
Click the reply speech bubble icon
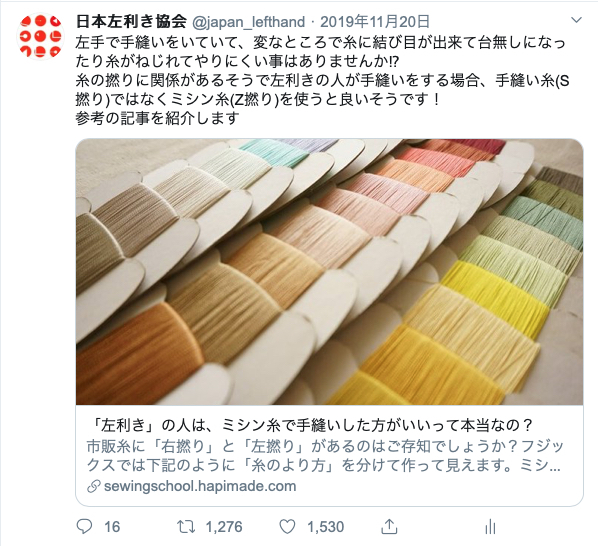pyautogui.click(x=84, y=527)
